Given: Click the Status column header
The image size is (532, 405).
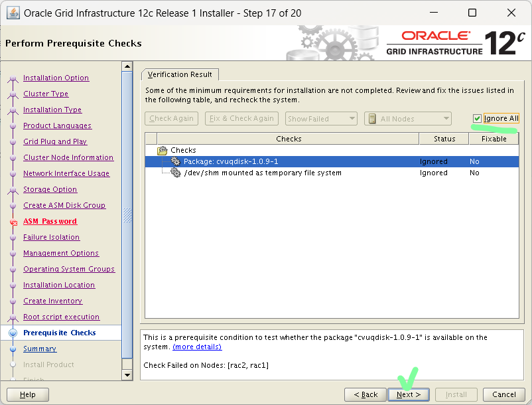Looking at the screenshot, I should 444,139.
